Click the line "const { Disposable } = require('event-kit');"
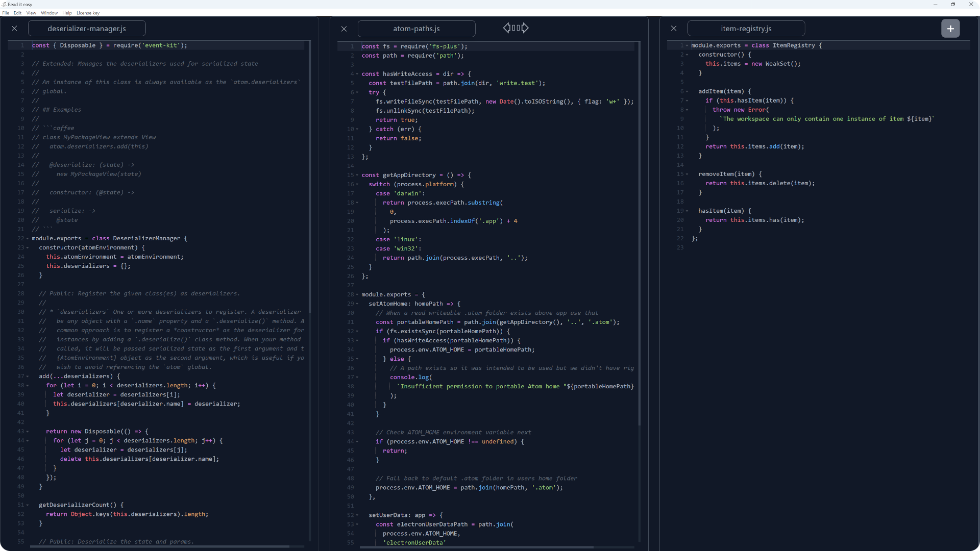The image size is (980, 551). point(109,45)
